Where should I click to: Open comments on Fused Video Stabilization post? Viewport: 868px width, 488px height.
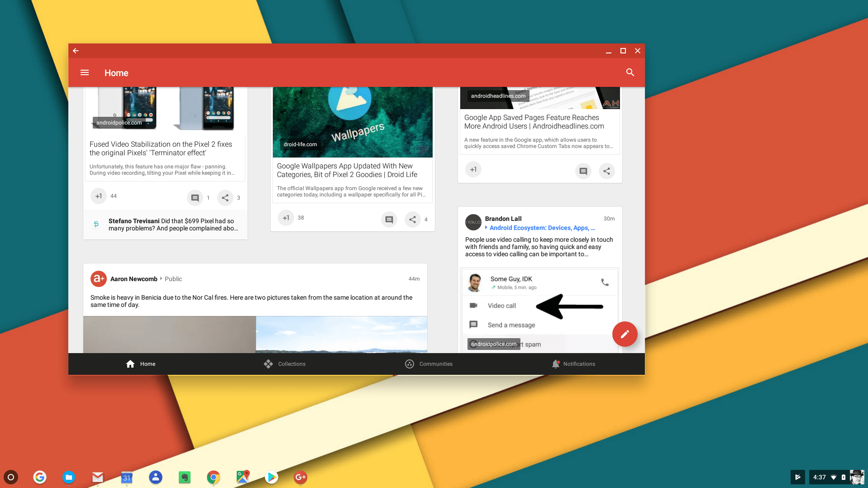195,198
